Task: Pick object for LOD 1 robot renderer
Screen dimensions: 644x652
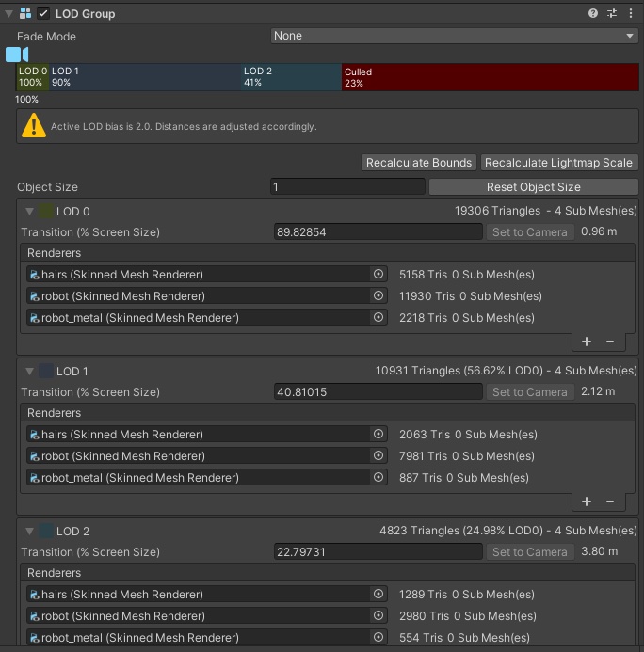Action: [x=378, y=456]
